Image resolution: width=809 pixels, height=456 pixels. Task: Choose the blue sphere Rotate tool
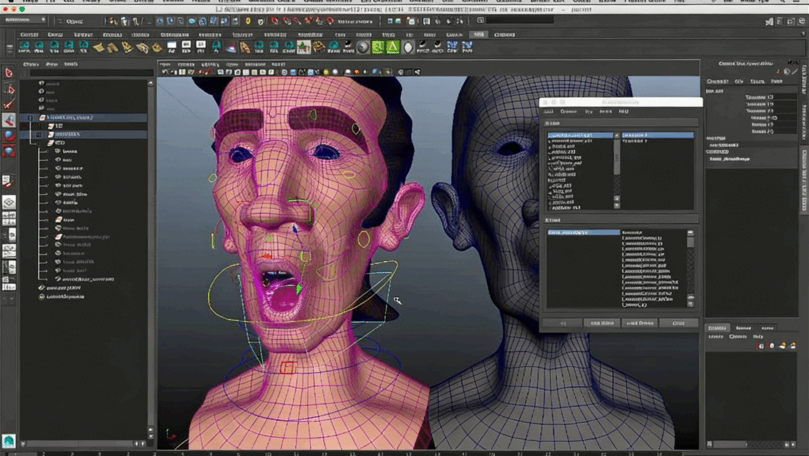[x=8, y=136]
